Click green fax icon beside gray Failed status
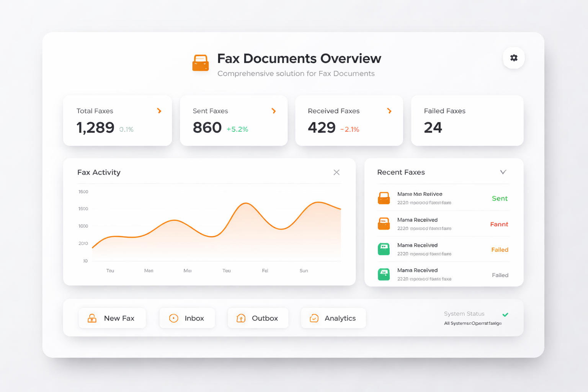The image size is (588, 392). coord(384,274)
